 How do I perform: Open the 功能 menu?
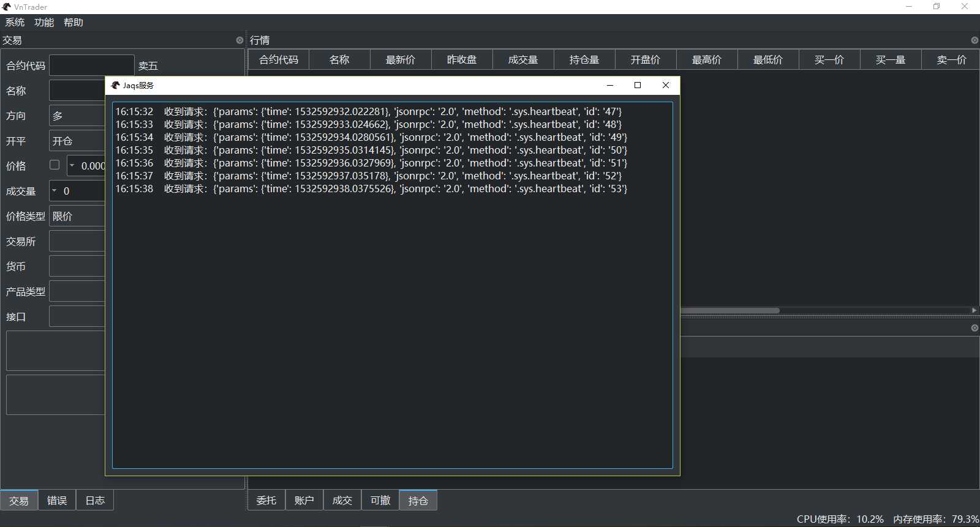coord(44,22)
